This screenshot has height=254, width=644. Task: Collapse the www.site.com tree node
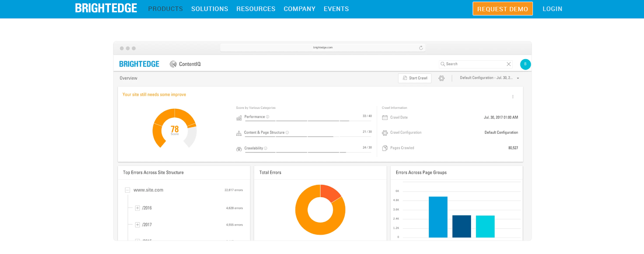point(128,190)
